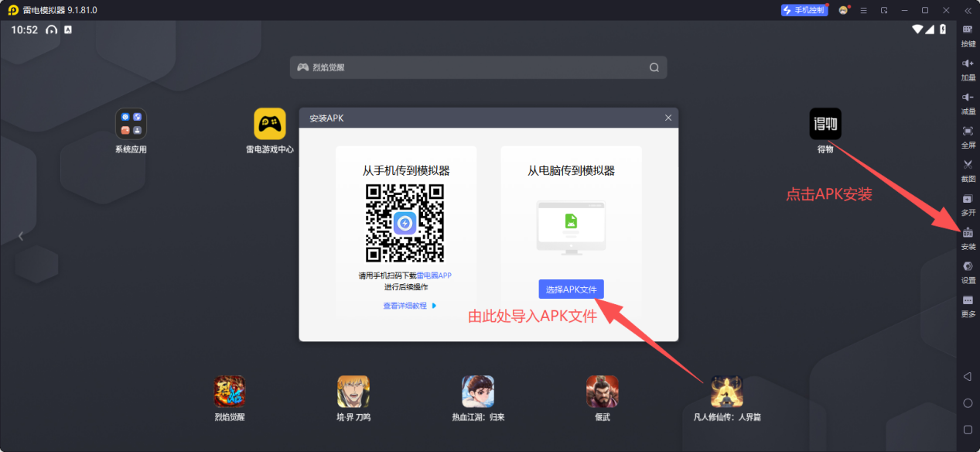
Task: Click the 10:52 clock in status bar
Action: click(25, 29)
